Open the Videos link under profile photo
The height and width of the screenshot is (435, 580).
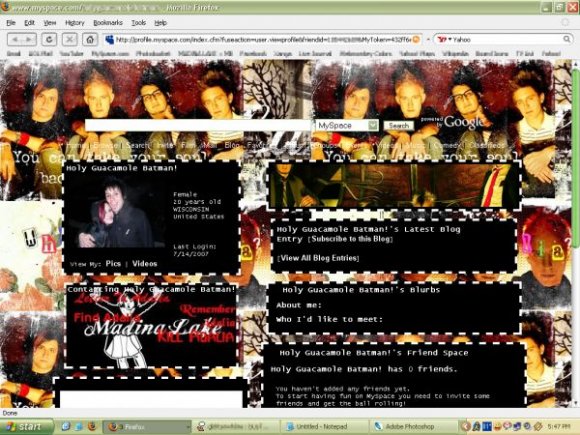pos(145,263)
